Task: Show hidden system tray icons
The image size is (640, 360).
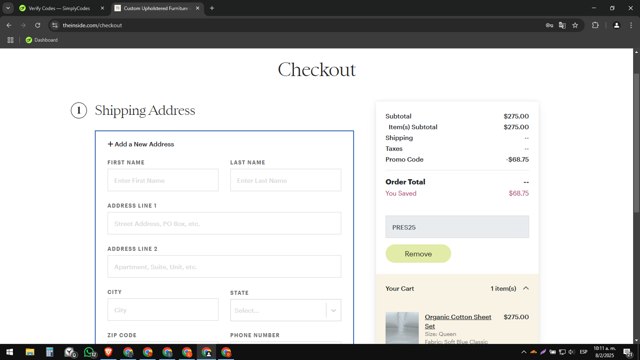Action: click(524, 352)
